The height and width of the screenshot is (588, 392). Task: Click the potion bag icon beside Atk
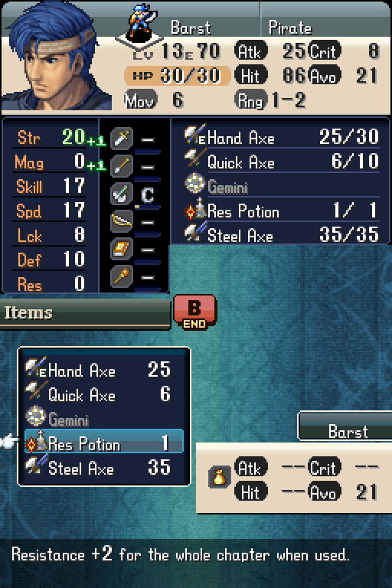[x=219, y=477]
